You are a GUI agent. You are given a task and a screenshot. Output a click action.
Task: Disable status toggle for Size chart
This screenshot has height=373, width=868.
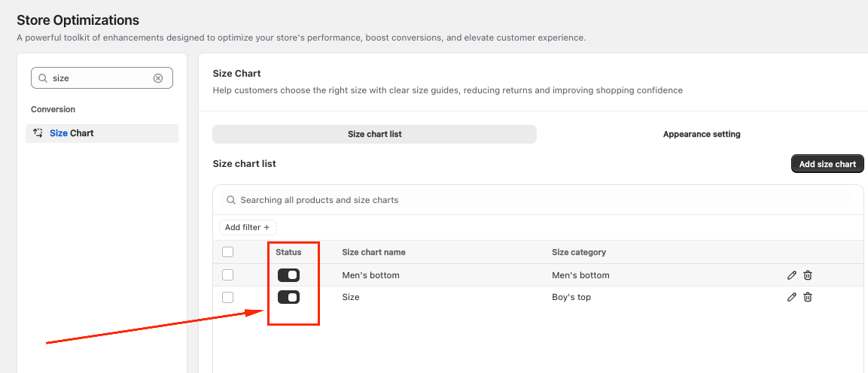[288, 297]
